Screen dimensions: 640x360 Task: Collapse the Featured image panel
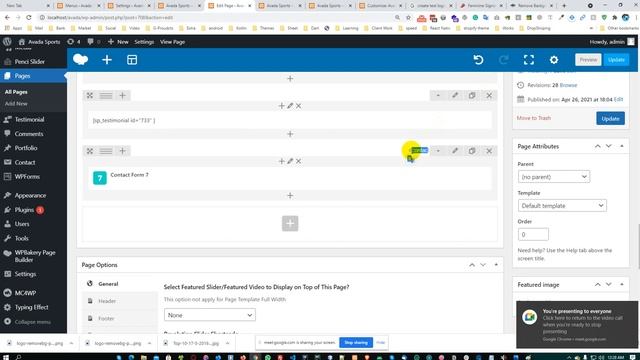[x=622, y=284]
